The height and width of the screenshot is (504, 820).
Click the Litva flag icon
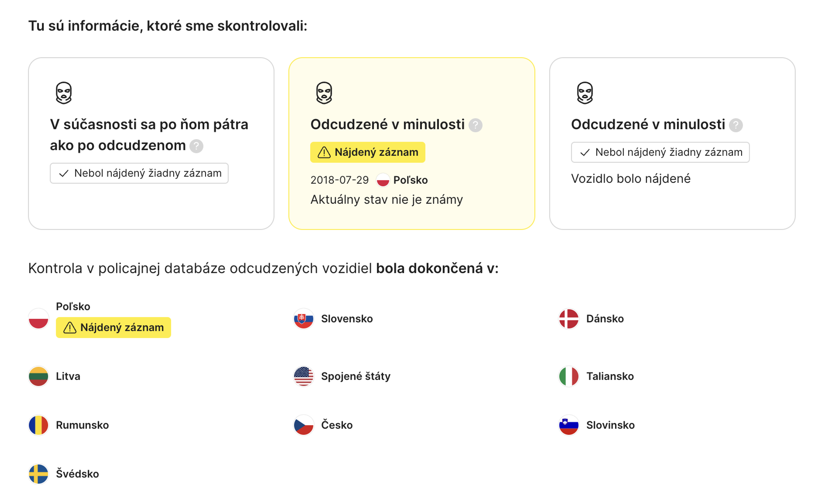[x=38, y=376]
